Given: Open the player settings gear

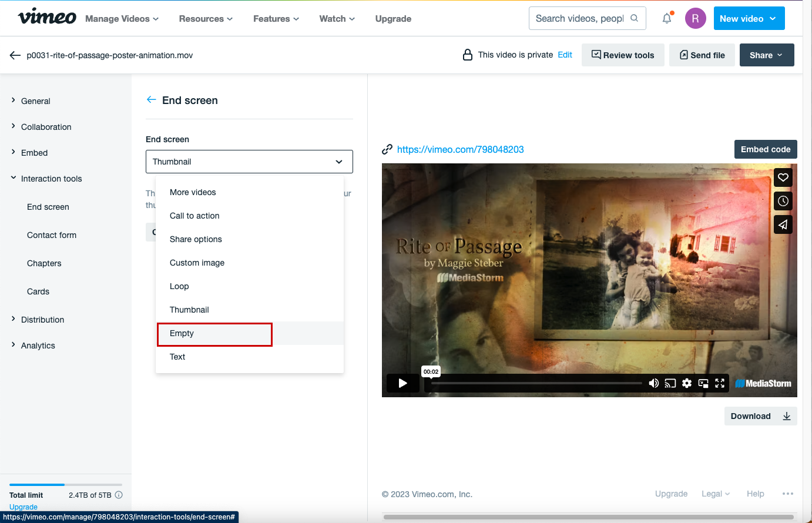Looking at the screenshot, I should 686,383.
